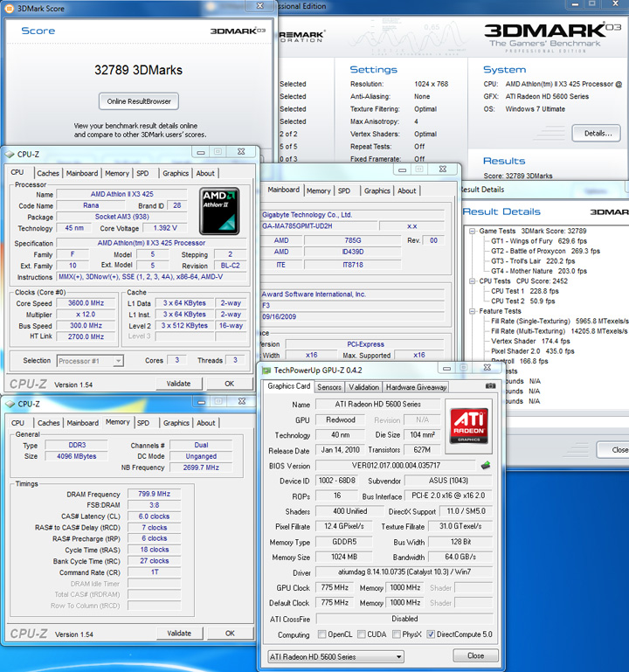Enable the CUDA checkbox in GPU-Z
Viewport: 629px width, 672px height.
pyautogui.click(x=362, y=634)
